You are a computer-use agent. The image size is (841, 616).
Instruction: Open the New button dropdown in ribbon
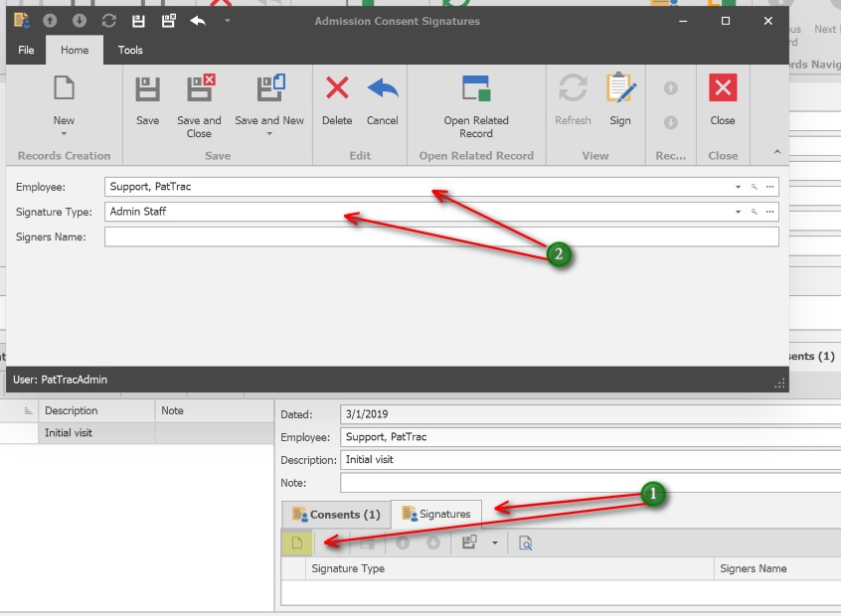pos(64,133)
